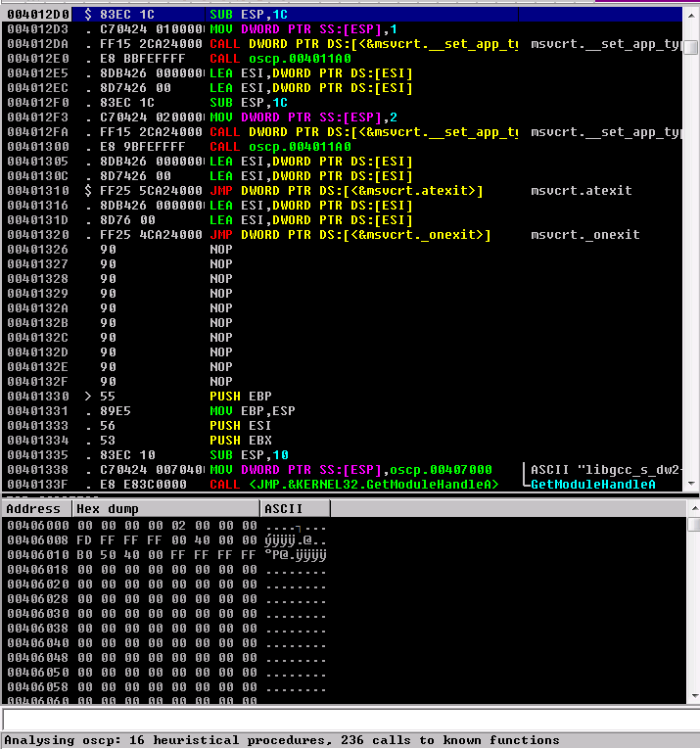Click the dump pane scrollbar thumb

694,525
